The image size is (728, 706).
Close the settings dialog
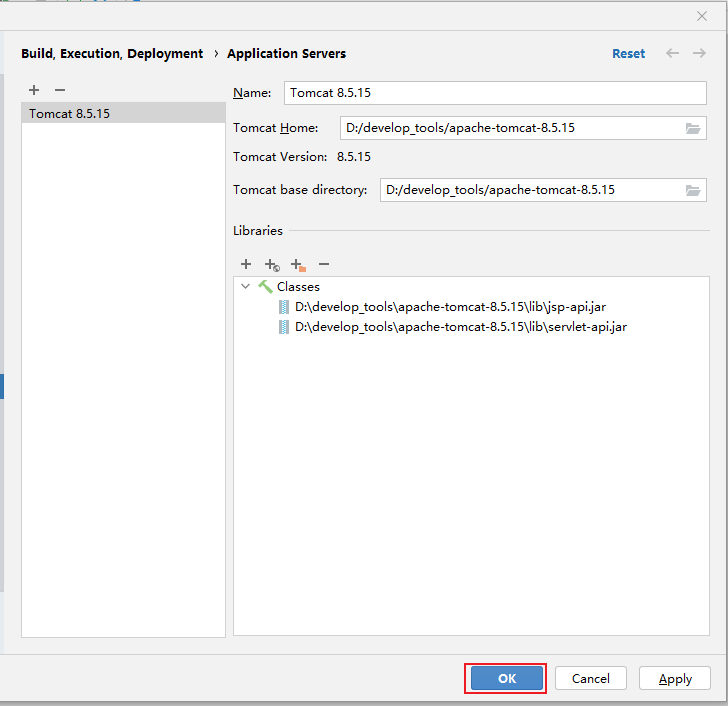point(702,16)
